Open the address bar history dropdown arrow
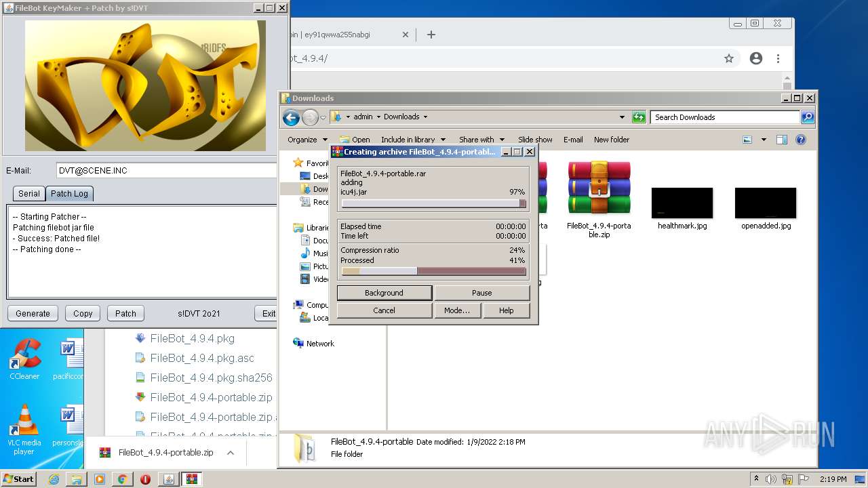The height and width of the screenshot is (488, 868). [622, 117]
